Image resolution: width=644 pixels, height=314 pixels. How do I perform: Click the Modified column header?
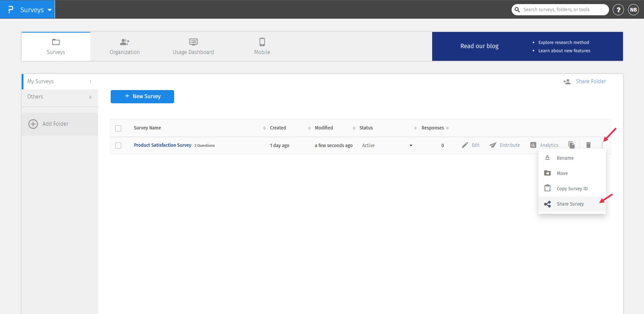click(x=324, y=128)
